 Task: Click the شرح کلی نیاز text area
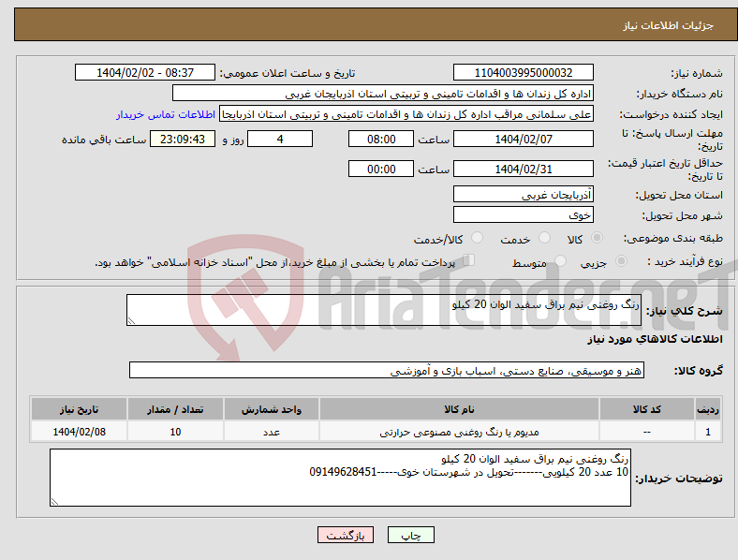(x=384, y=310)
